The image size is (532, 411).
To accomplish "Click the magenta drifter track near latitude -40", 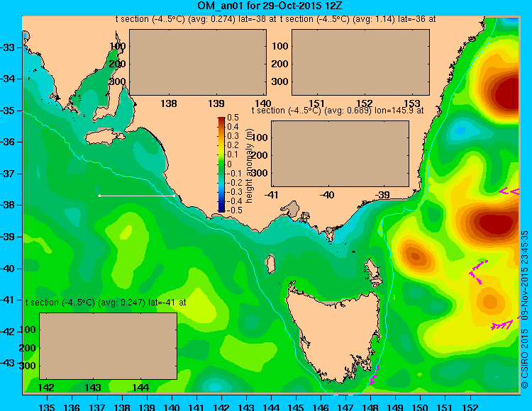I will click(477, 271).
